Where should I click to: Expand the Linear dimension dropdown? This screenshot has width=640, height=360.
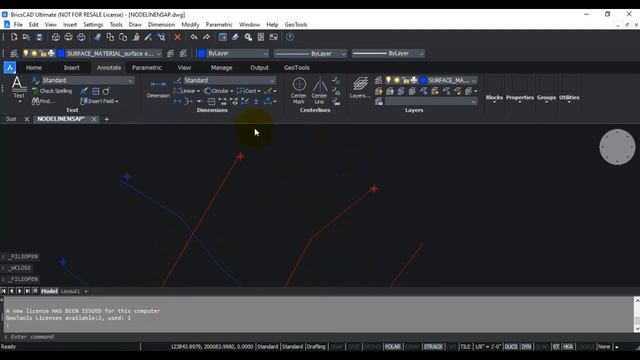click(198, 91)
